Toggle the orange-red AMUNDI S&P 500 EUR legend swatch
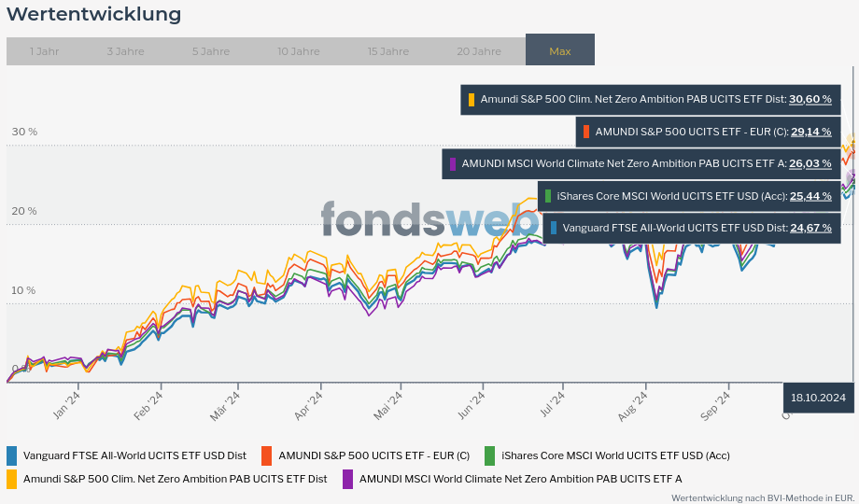This screenshot has width=859, height=504. pos(267,455)
